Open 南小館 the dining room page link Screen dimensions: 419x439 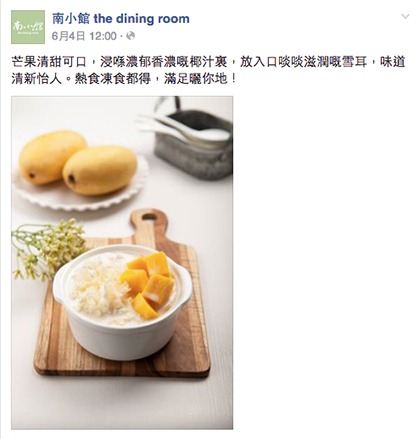[x=121, y=19]
